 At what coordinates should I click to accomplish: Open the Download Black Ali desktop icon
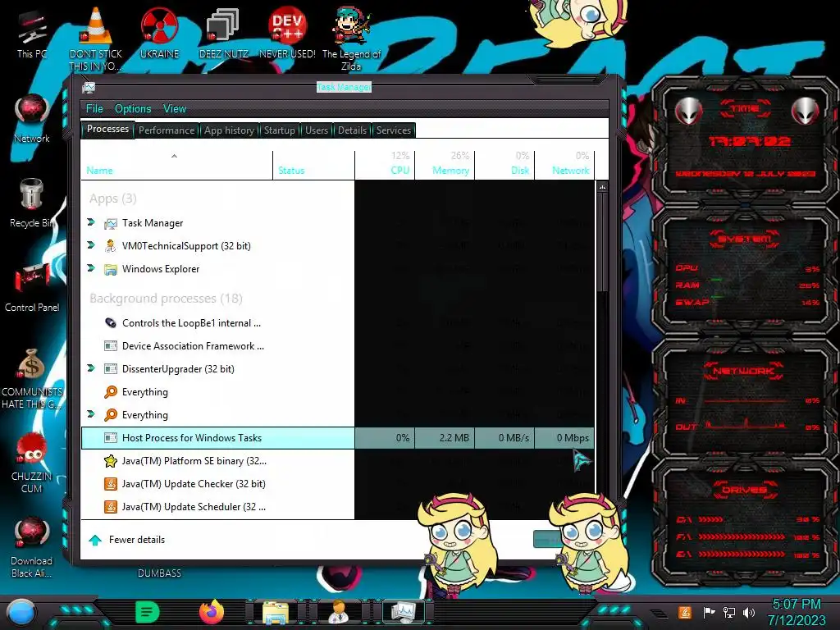click(x=32, y=547)
